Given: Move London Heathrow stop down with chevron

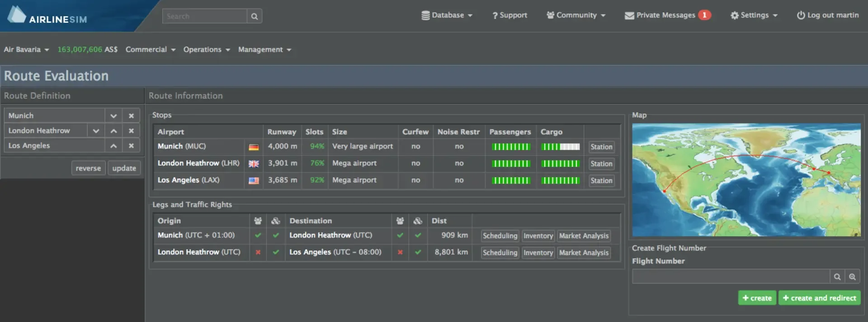Looking at the screenshot, I should click(x=96, y=131).
